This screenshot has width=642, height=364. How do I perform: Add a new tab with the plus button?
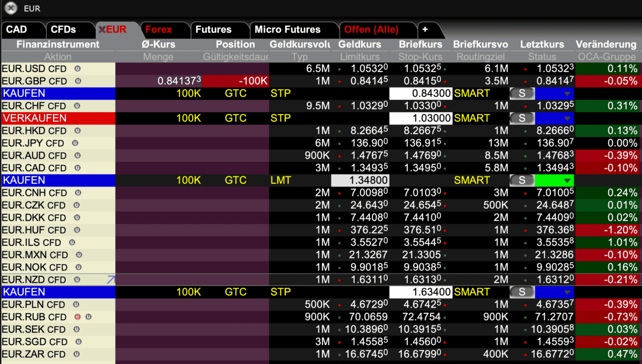[425, 29]
